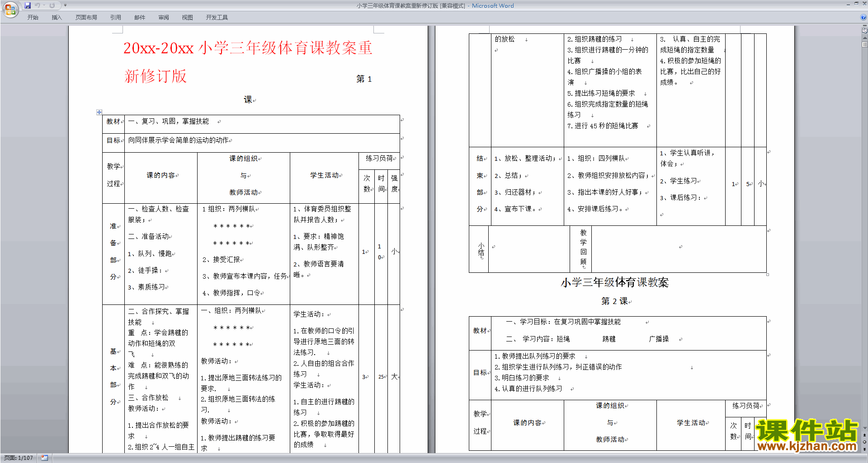Click the Save icon in Quick Access
The height and width of the screenshot is (463, 868).
tap(28, 5)
